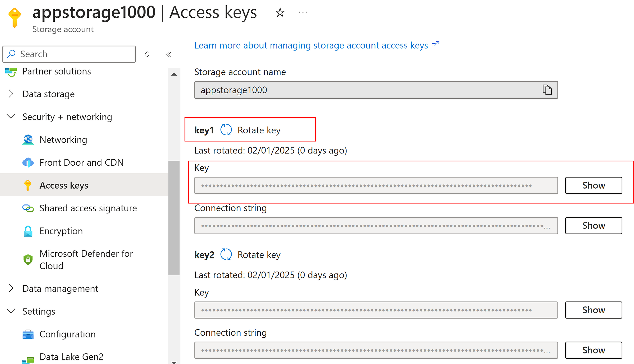634x364 pixels.
Task: Click the sidebar scroll down arrow
Action: tap(174, 362)
